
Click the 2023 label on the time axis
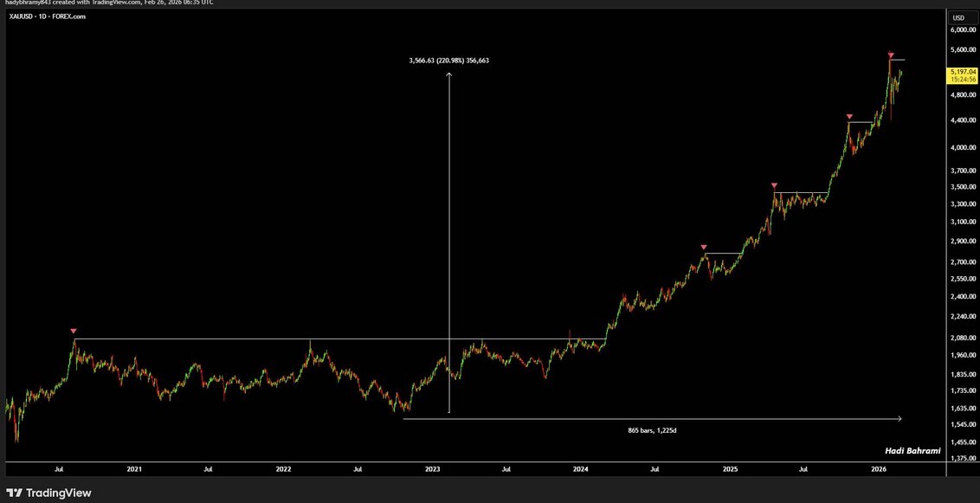click(432, 469)
